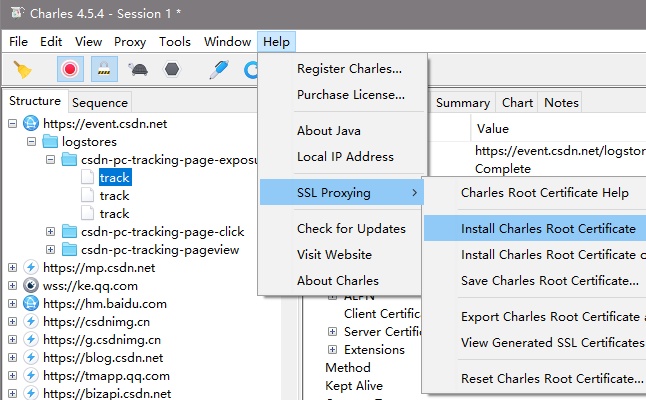Switch to the Chart tab
Screen dimensions: 646x400
coord(517,102)
